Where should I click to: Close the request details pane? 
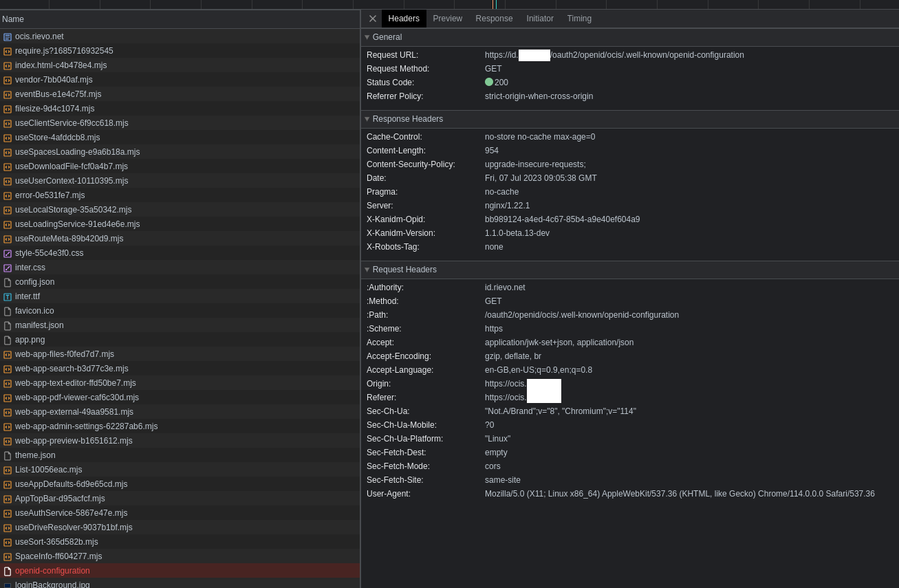[x=372, y=19]
